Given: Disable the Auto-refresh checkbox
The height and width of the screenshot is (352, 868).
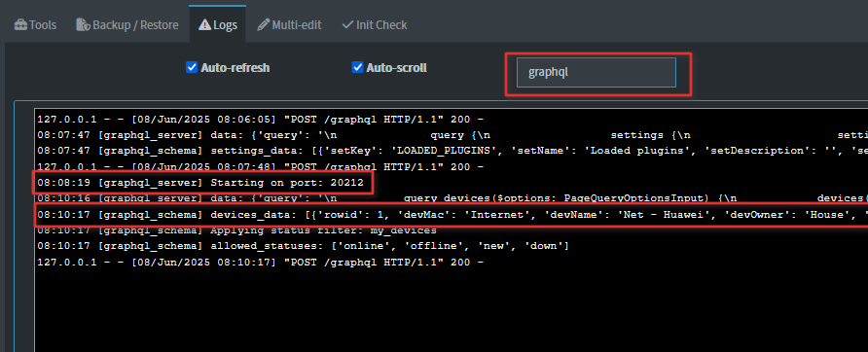Looking at the screenshot, I should [x=192, y=67].
